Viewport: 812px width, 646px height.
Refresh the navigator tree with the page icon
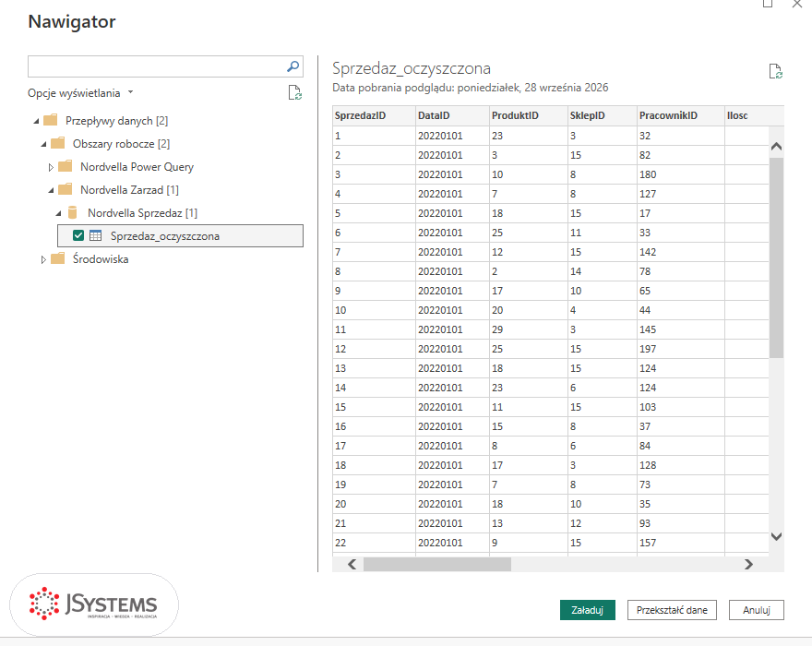[294, 92]
